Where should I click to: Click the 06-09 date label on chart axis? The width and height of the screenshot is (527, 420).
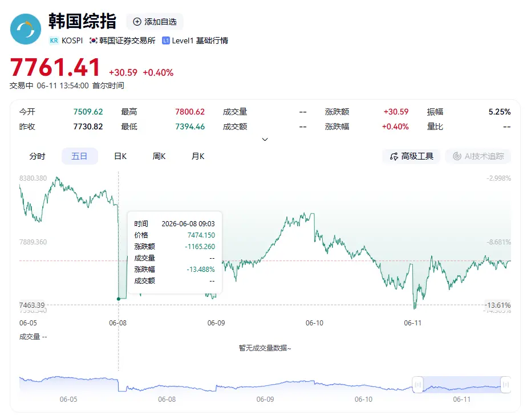(216, 323)
